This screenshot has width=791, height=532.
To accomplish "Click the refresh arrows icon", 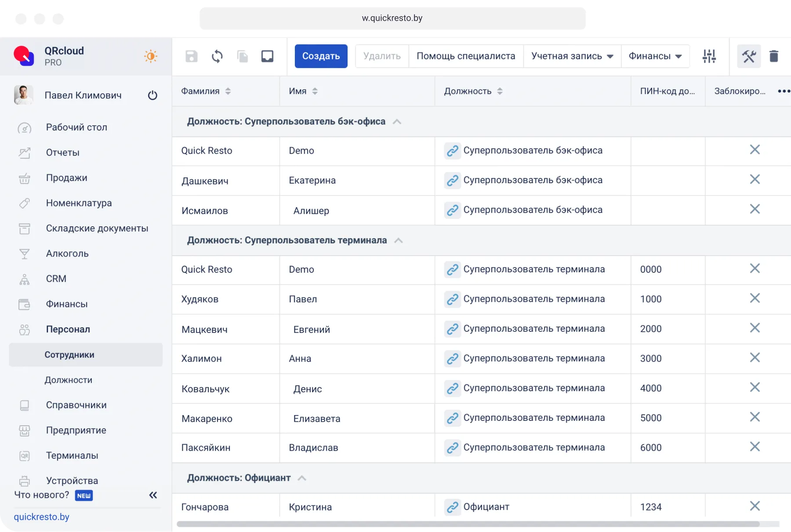I will coord(217,56).
